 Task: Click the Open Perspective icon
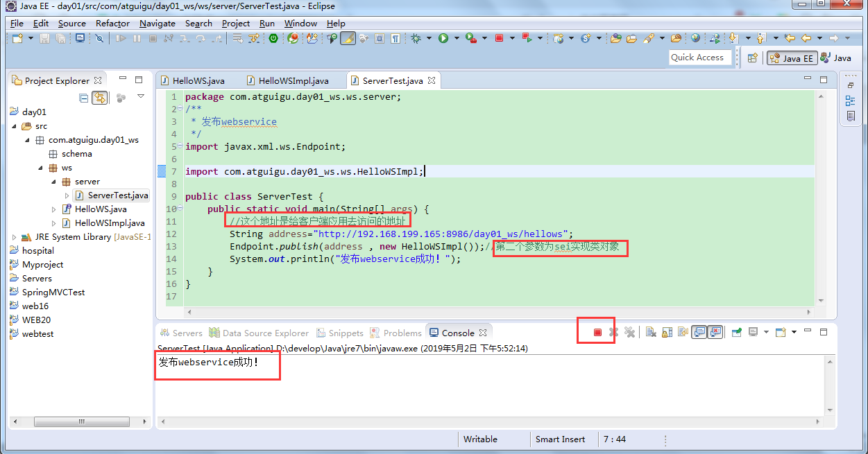pyautogui.click(x=753, y=58)
